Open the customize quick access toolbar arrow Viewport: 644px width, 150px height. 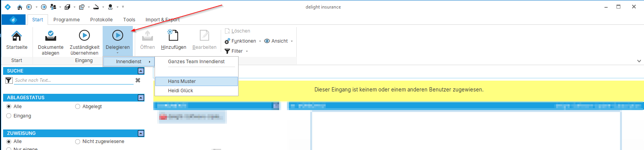point(123,7)
